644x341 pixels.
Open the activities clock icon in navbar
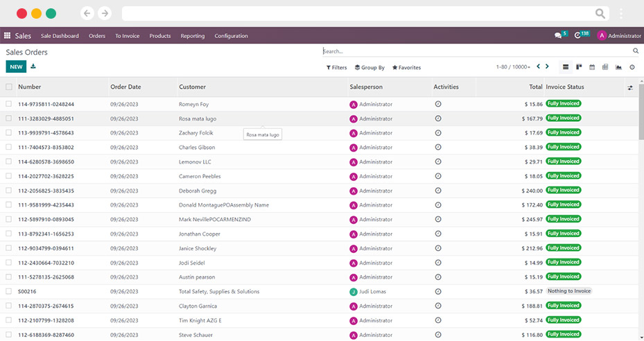[578, 35]
